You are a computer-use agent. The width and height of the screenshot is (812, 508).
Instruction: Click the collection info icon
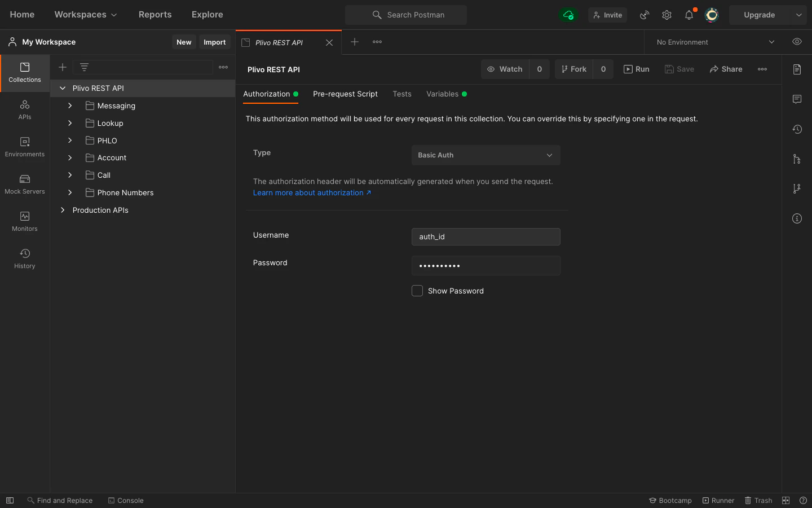(797, 218)
